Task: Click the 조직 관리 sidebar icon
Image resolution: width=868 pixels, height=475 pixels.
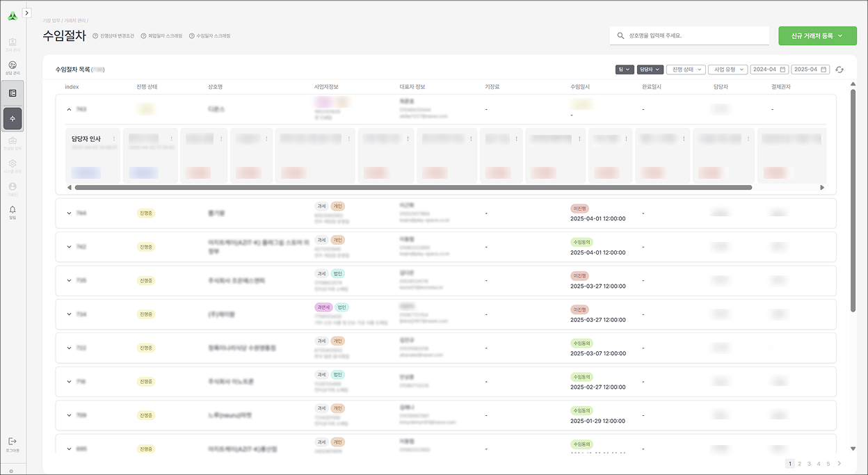Action: 13,45
